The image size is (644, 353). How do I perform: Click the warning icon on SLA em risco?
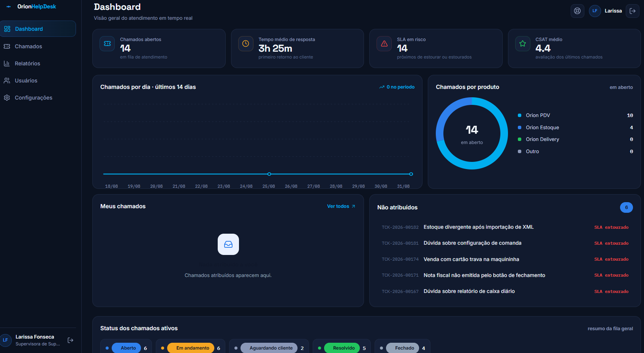coord(384,44)
